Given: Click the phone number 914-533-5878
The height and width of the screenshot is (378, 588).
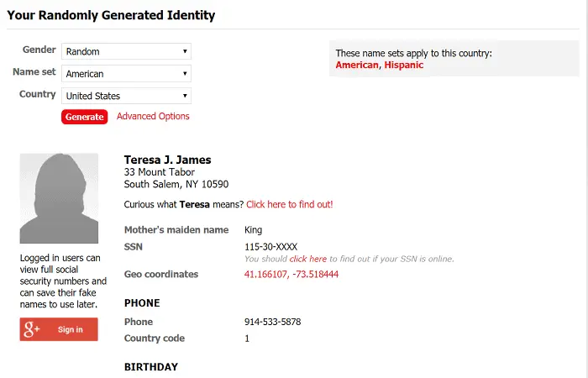Looking at the screenshot, I should click(273, 322).
